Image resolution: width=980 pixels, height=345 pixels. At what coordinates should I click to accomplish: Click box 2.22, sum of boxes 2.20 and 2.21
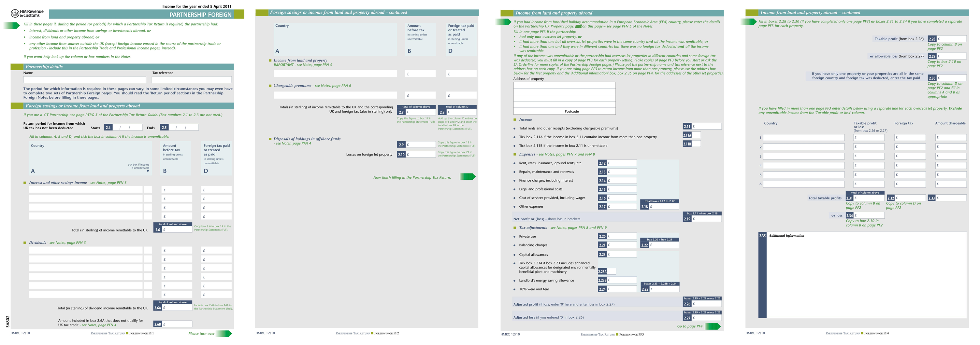click(664, 245)
